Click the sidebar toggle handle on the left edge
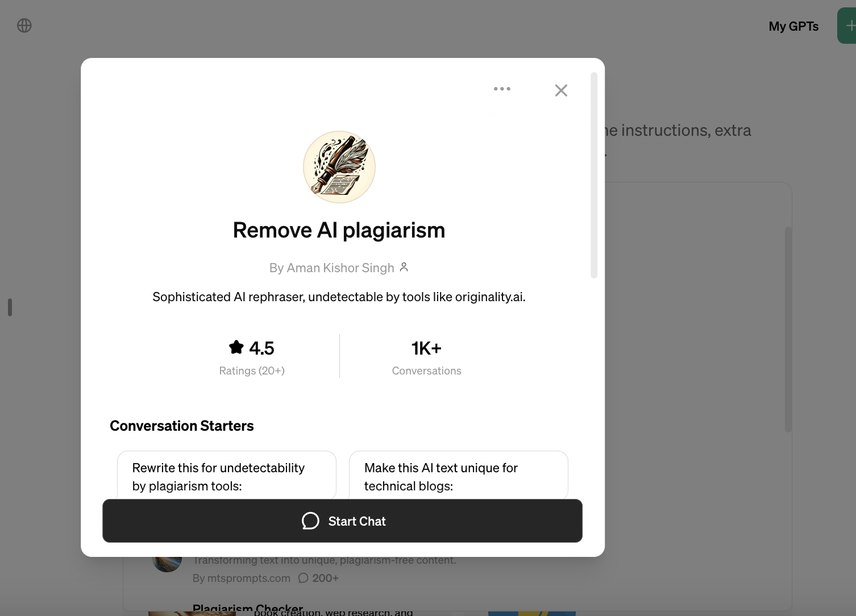This screenshot has width=856, height=616. pos(10,307)
